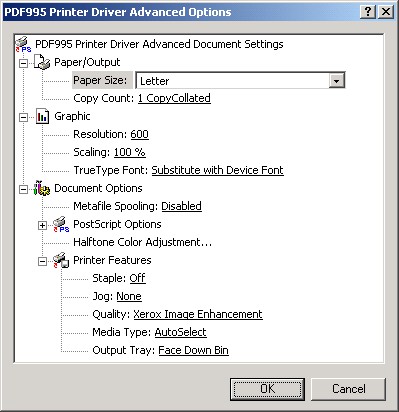Select the Scaling label
Viewport: 399px width, 412px height.
(92, 152)
